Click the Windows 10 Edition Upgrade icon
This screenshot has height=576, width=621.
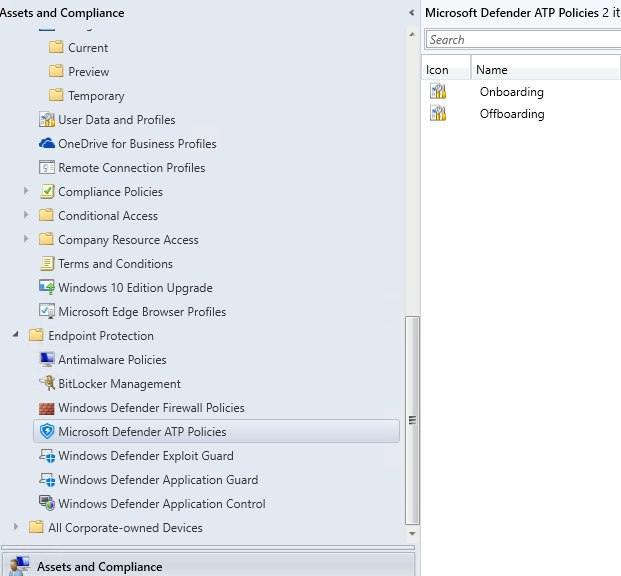47,287
